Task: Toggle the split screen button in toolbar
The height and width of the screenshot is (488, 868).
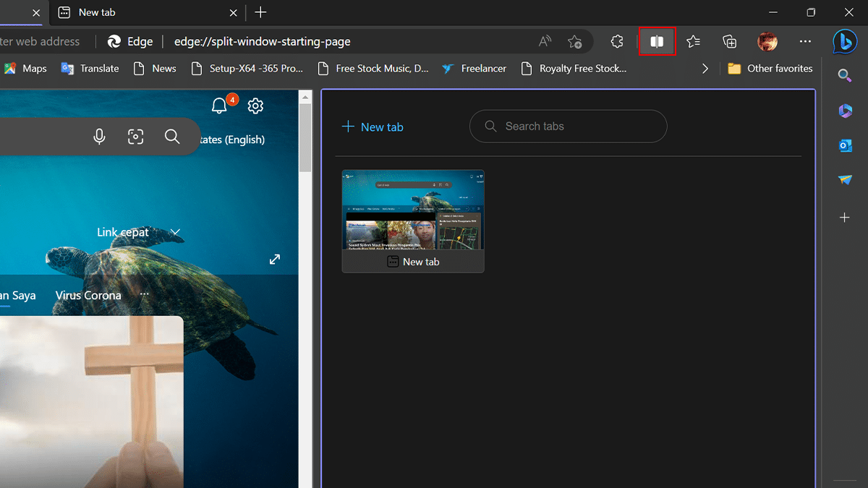Action: click(657, 42)
